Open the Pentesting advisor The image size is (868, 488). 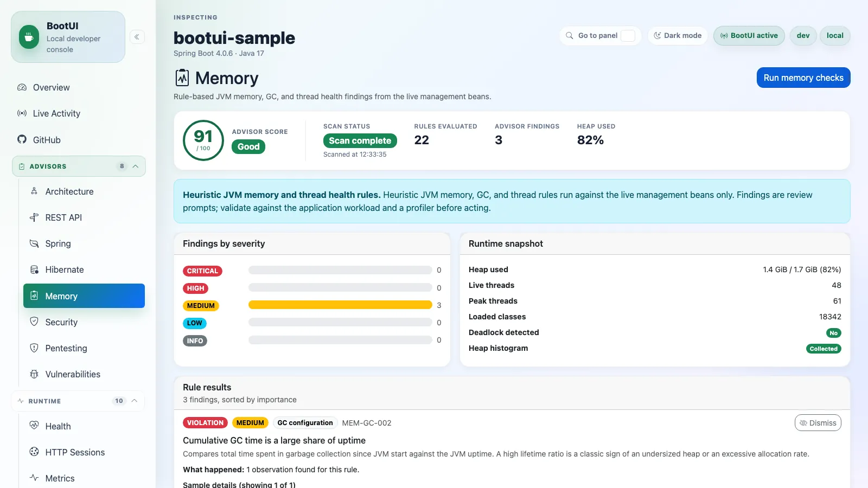coord(84,348)
